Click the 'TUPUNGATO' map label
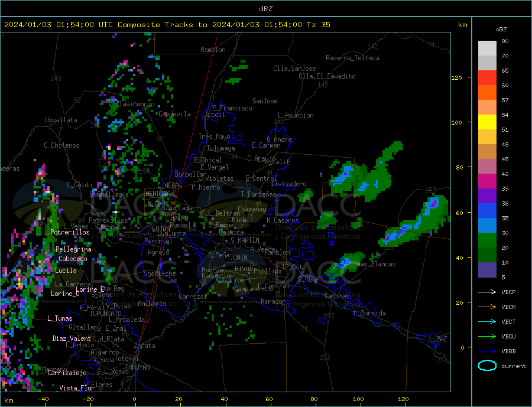Viewport: 532px width, 407px height. tap(105, 314)
